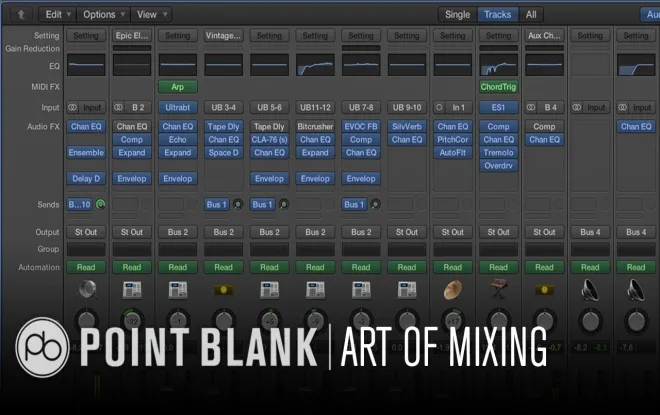Click the yellow icon on the UB 3-4 channel

(224, 290)
